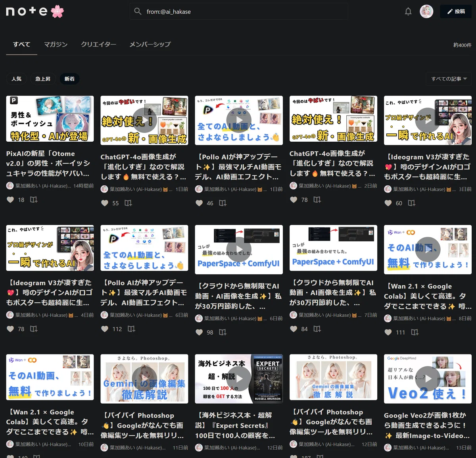Open author avatar on Wan 2.1 post from 8日前
The height and width of the screenshot is (458, 476).
tap(388, 318)
